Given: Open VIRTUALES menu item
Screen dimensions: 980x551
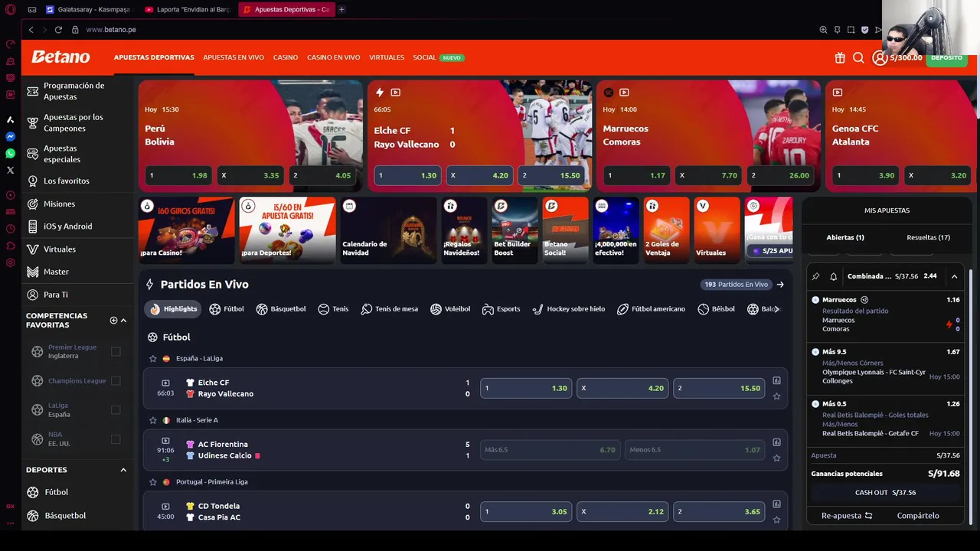Looking at the screenshot, I should (x=387, y=57).
